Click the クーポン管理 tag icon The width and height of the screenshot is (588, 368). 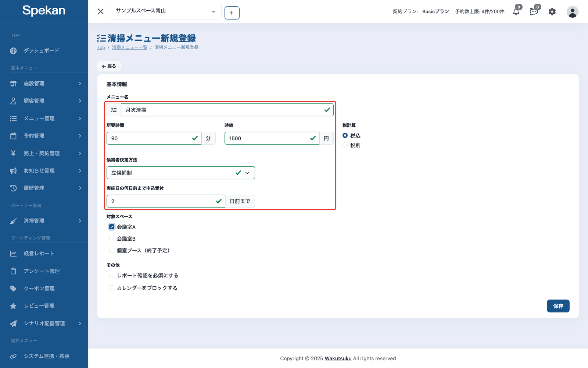click(x=13, y=289)
